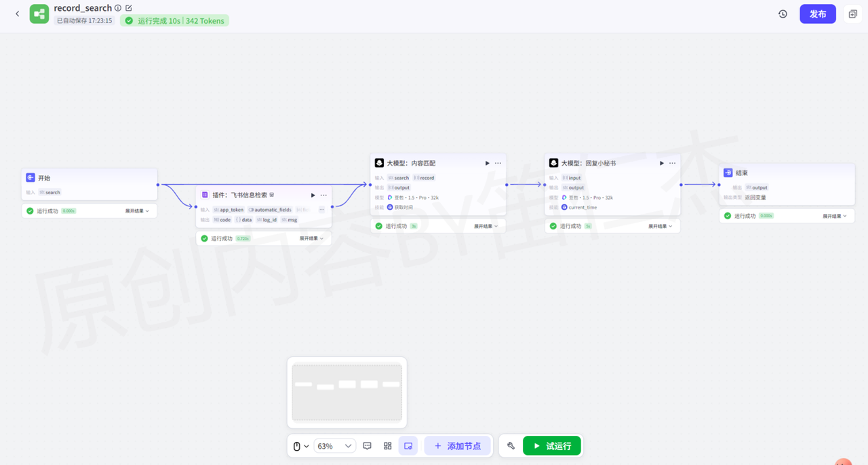This screenshot has height=465, width=868.
Task: Open more options on 回复小秘书 node
Action: [x=673, y=163]
